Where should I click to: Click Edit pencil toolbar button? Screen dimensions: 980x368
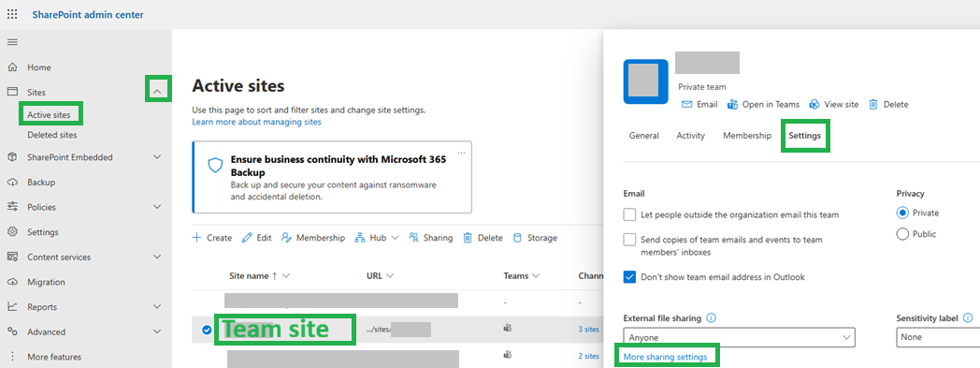point(257,238)
